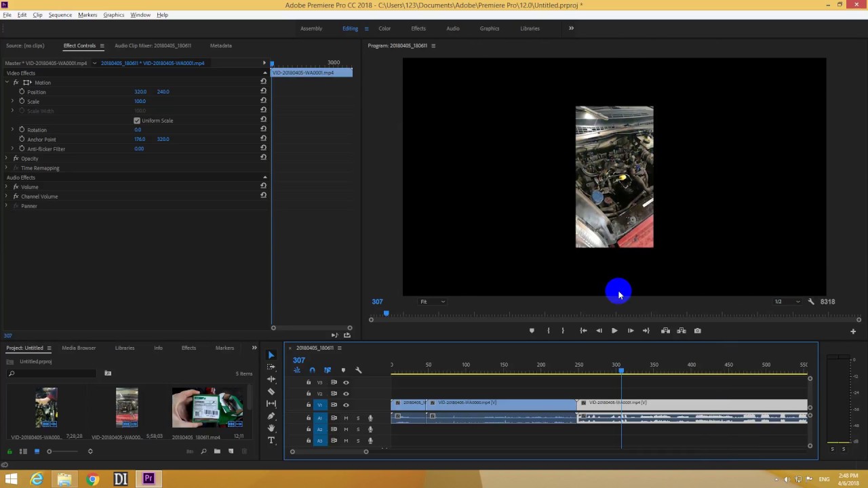
Task: Select 20180405_180611.mp4 thumbnail in Project
Action: click(x=208, y=408)
